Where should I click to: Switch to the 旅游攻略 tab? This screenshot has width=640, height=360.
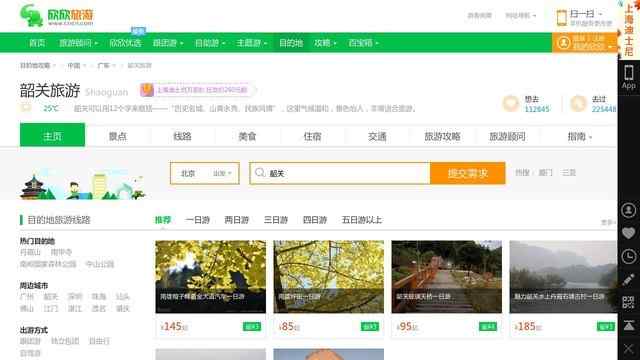(442, 136)
